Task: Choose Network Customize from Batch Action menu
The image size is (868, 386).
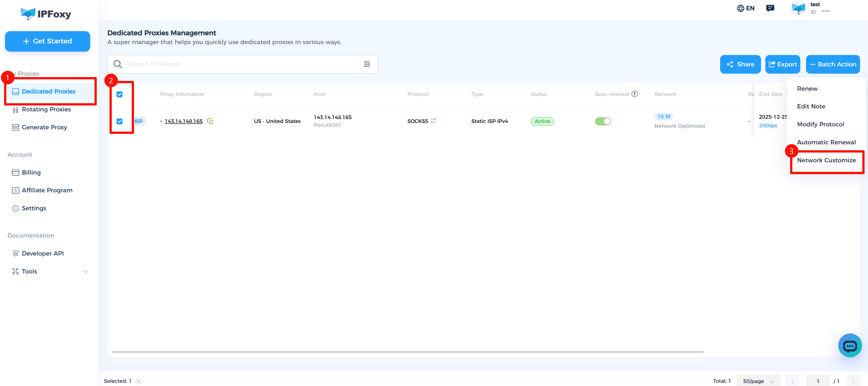Action: (x=827, y=160)
